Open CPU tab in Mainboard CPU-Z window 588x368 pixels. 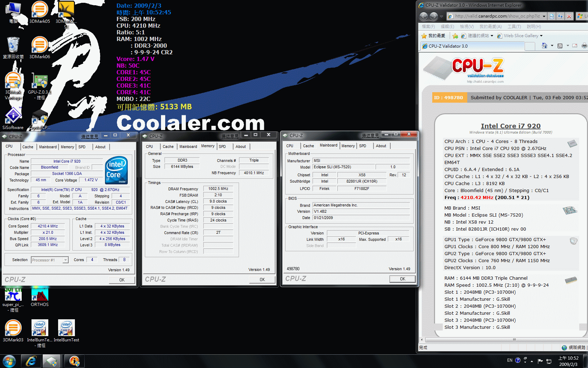point(290,146)
